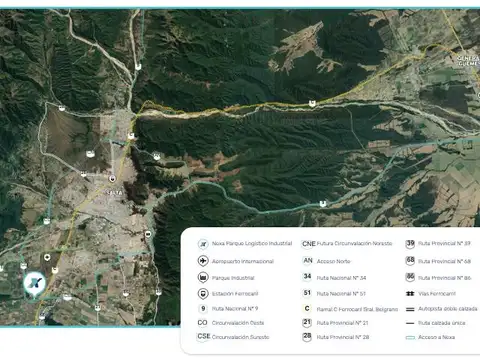This screenshot has width=480, height=360.
Task: Click 'Circunvalación Sureste' legend text
Action: (x=240, y=337)
